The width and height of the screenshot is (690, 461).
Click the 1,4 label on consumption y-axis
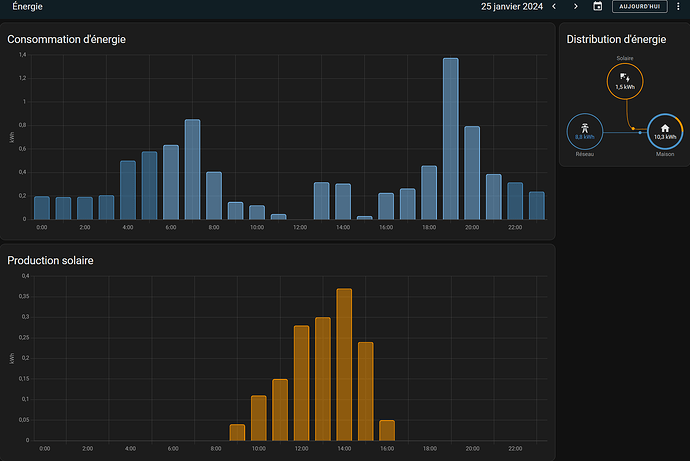(x=22, y=55)
